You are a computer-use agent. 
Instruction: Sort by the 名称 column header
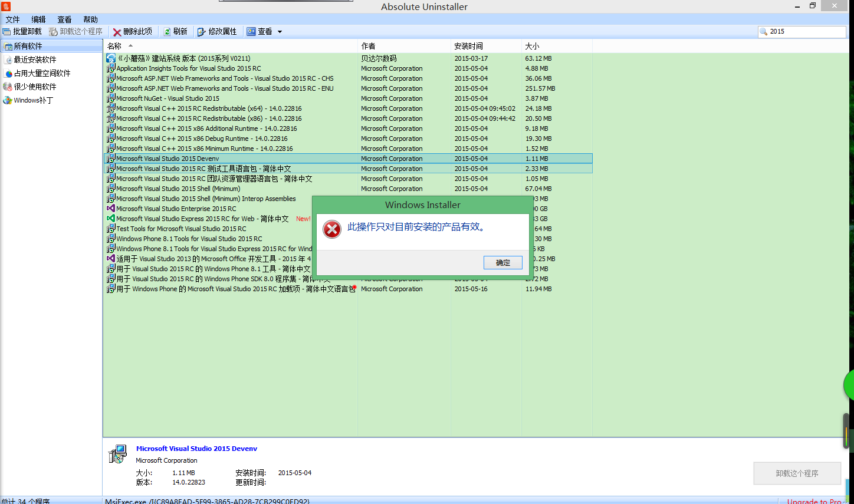point(231,46)
